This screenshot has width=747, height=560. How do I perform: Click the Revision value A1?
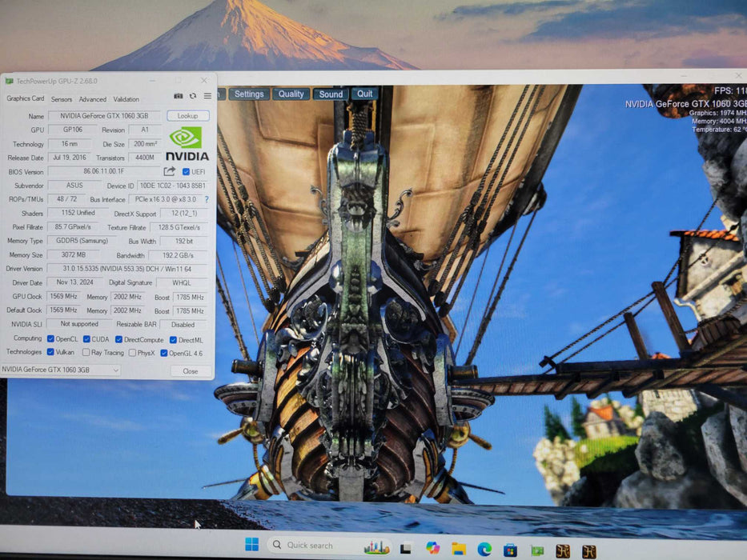click(145, 130)
